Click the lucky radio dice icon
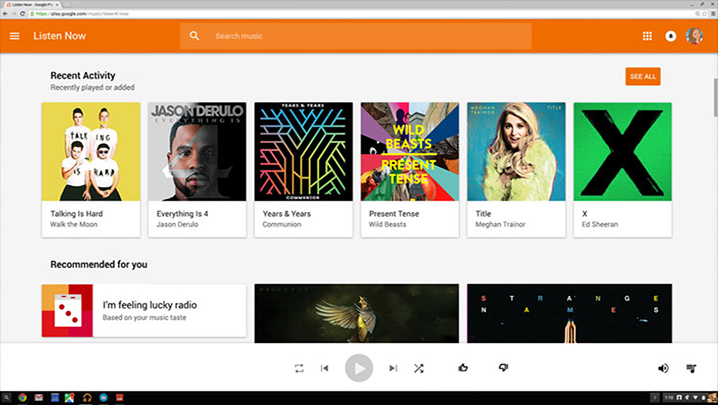Viewport: 718px width, 405px height. (67, 311)
